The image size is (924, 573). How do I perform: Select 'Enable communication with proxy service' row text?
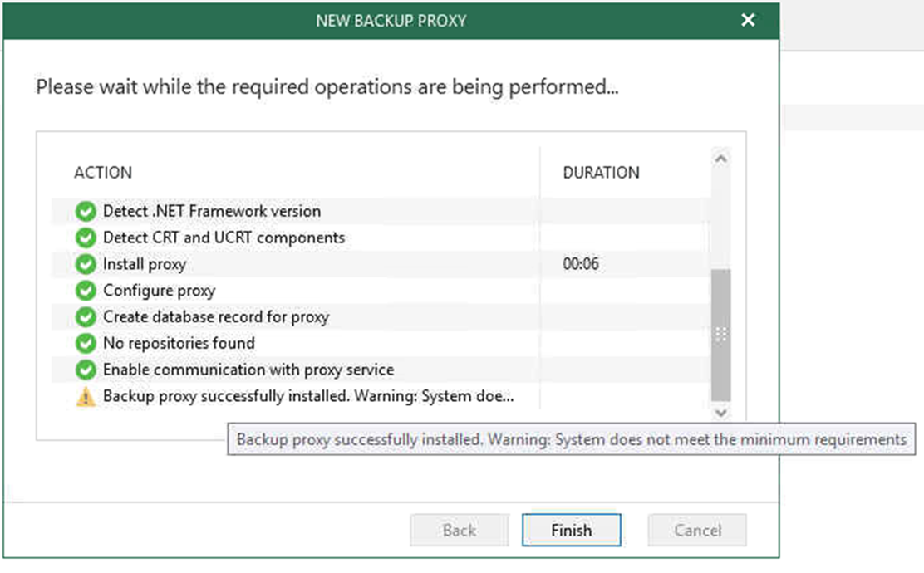click(248, 370)
